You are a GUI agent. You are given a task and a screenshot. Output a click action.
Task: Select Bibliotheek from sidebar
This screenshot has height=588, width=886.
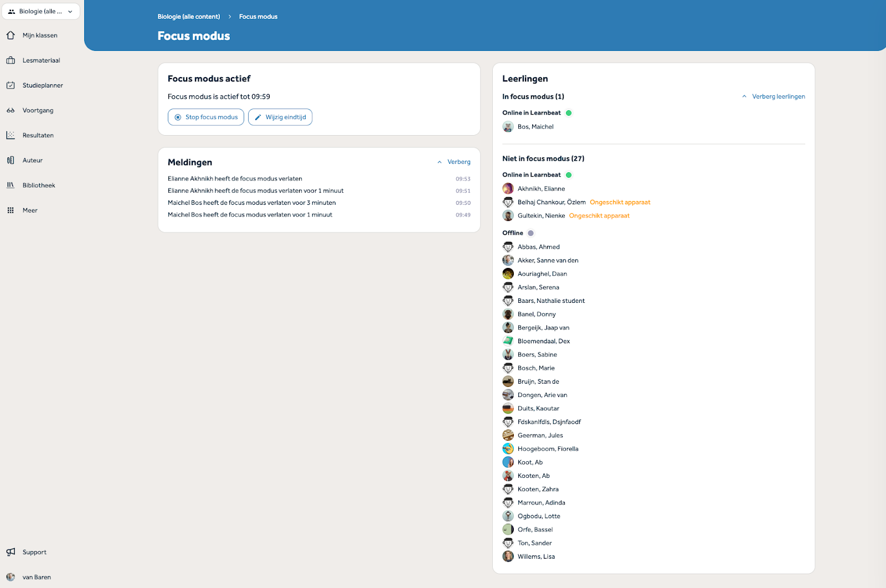[x=39, y=185]
